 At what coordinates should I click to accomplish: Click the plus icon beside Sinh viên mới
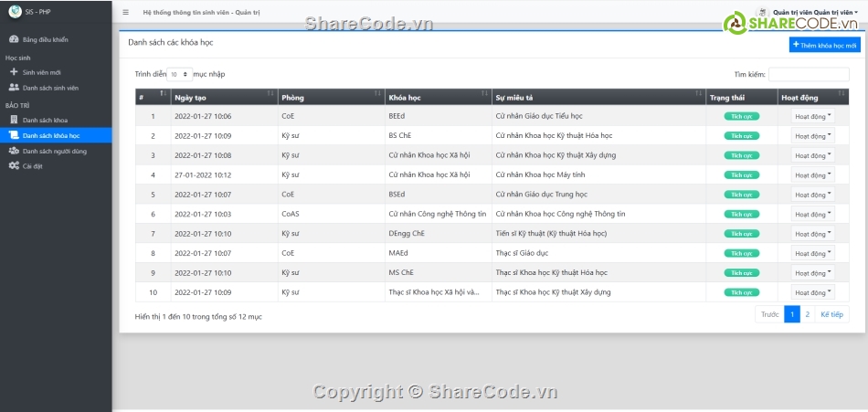pos(13,72)
